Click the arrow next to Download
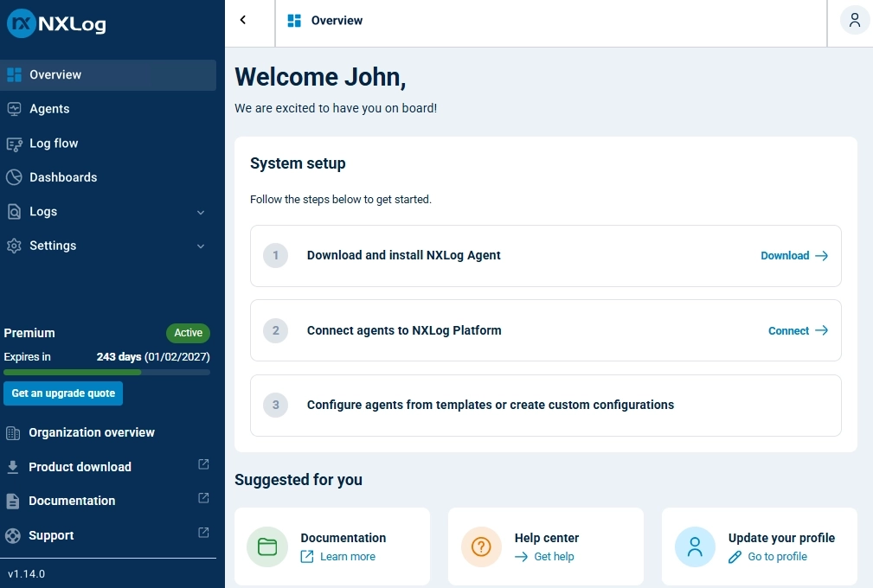The width and height of the screenshot is (873, 588). tap(822, 256)
